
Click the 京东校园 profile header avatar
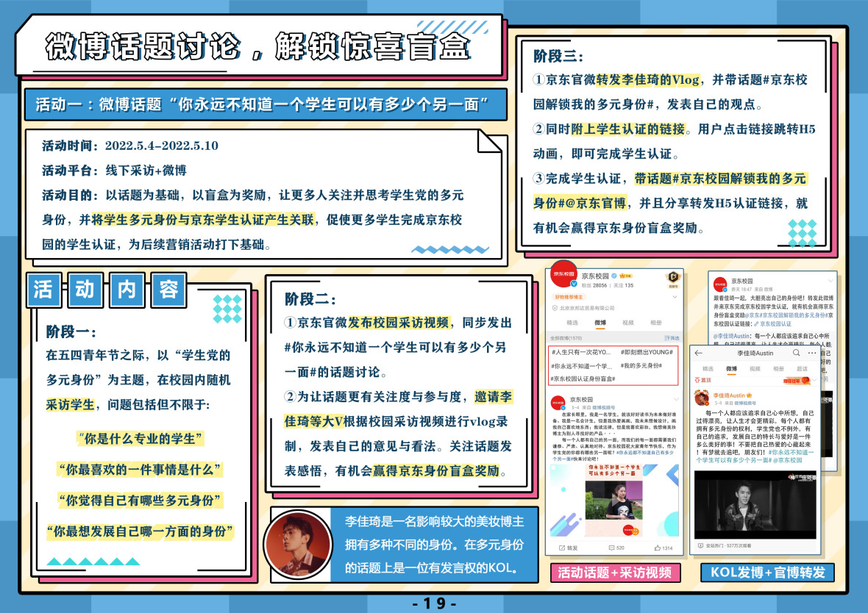[563, 274]
